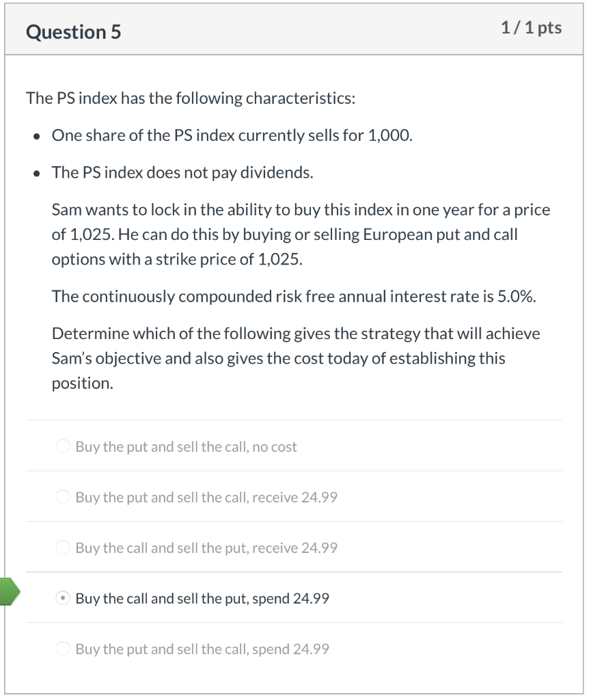Click the radio circle next to the last option
Viewport: 589px width, 700px height.
pyautogui.click(x=62, y=649)
